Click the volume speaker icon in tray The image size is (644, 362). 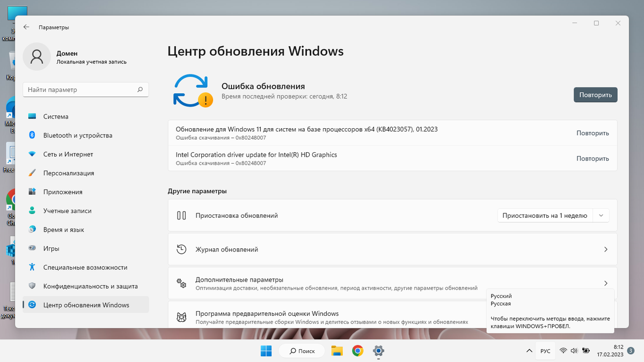[x=574, y=351]
